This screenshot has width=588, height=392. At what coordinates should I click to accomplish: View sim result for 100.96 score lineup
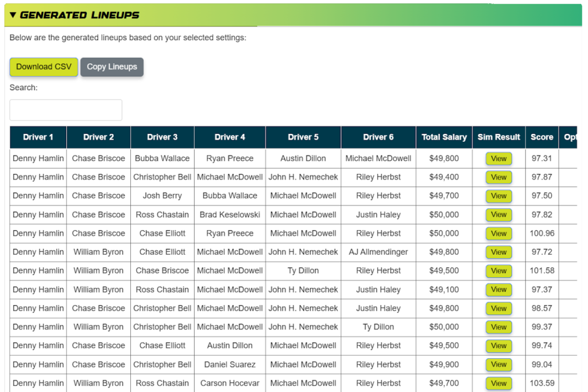tap(498, 234)
